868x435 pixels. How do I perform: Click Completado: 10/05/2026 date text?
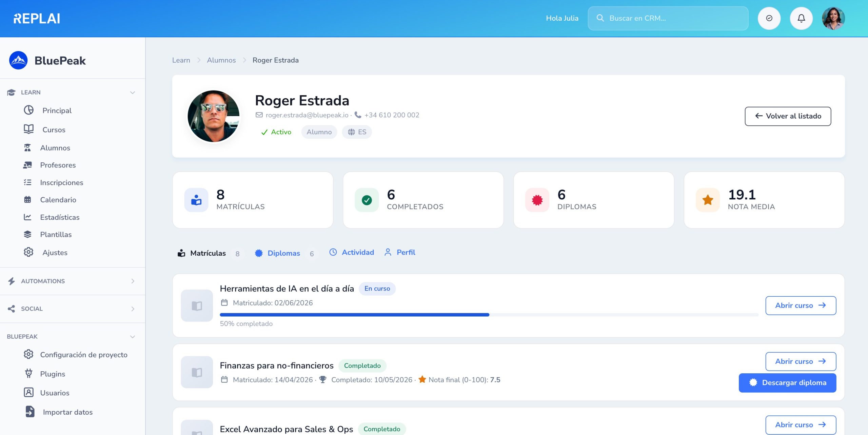(372, 380)
